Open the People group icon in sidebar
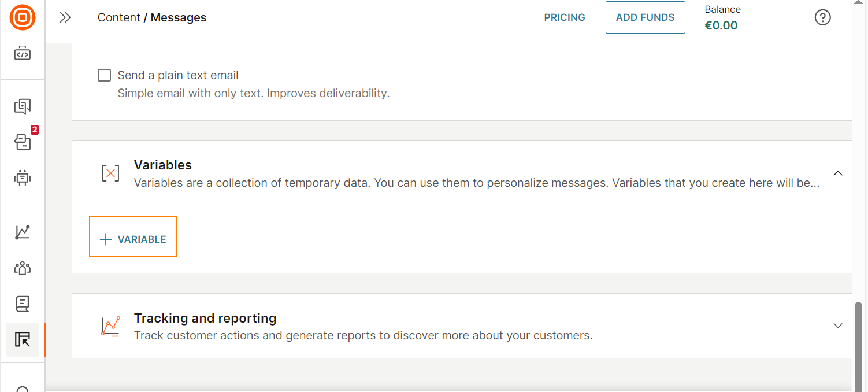 click(23, 268)
